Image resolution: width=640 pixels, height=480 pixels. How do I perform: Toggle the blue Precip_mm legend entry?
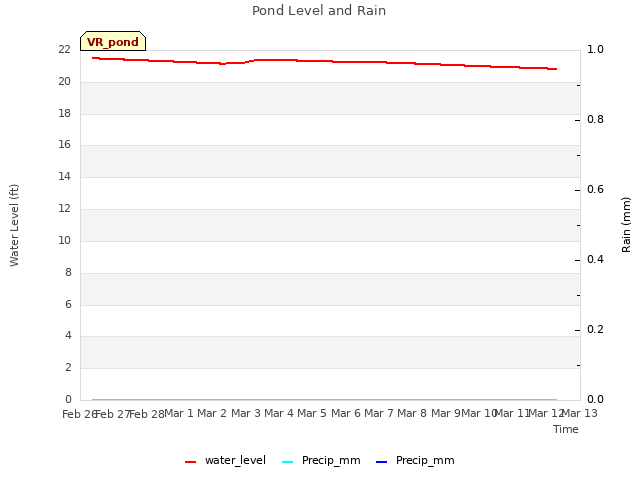pyautogui.click(x=415, y=460)
